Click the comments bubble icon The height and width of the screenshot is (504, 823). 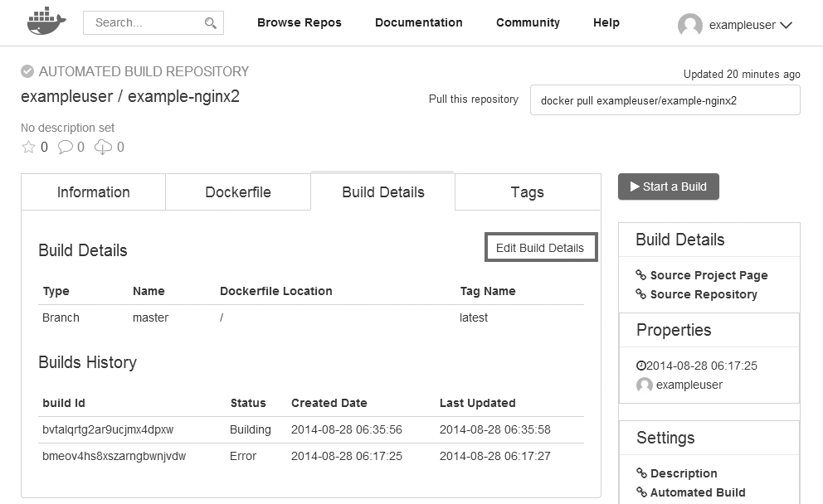pos(66,148)
